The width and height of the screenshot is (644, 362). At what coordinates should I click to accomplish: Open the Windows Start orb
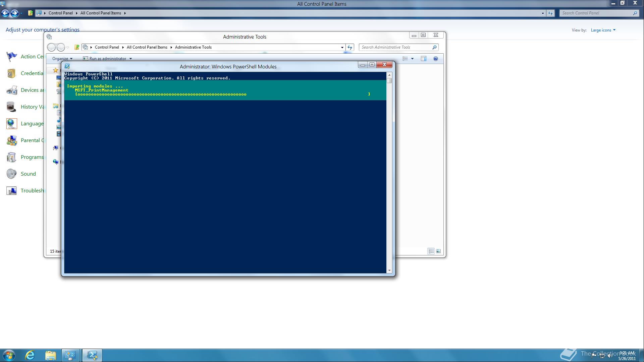pos(9,355)
